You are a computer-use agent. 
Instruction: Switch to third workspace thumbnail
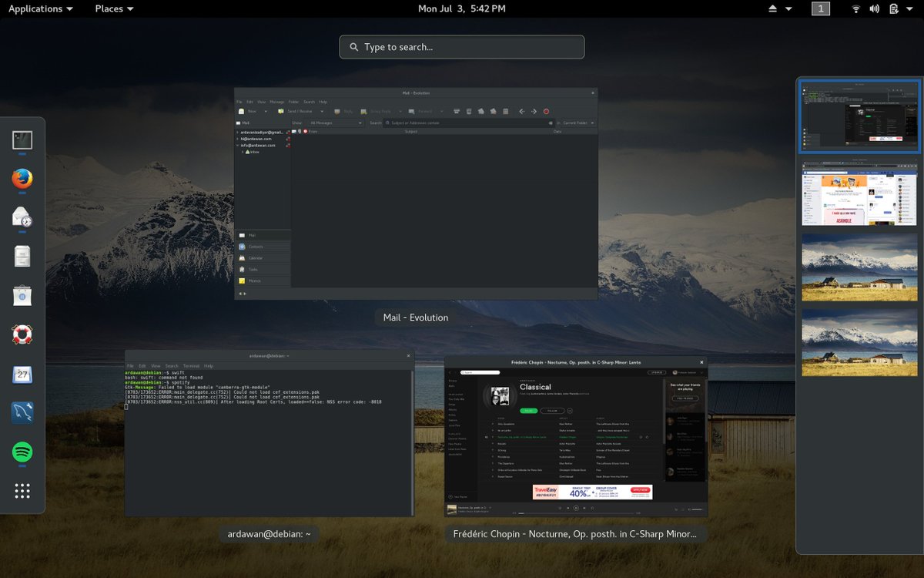(x=859, y=267)
